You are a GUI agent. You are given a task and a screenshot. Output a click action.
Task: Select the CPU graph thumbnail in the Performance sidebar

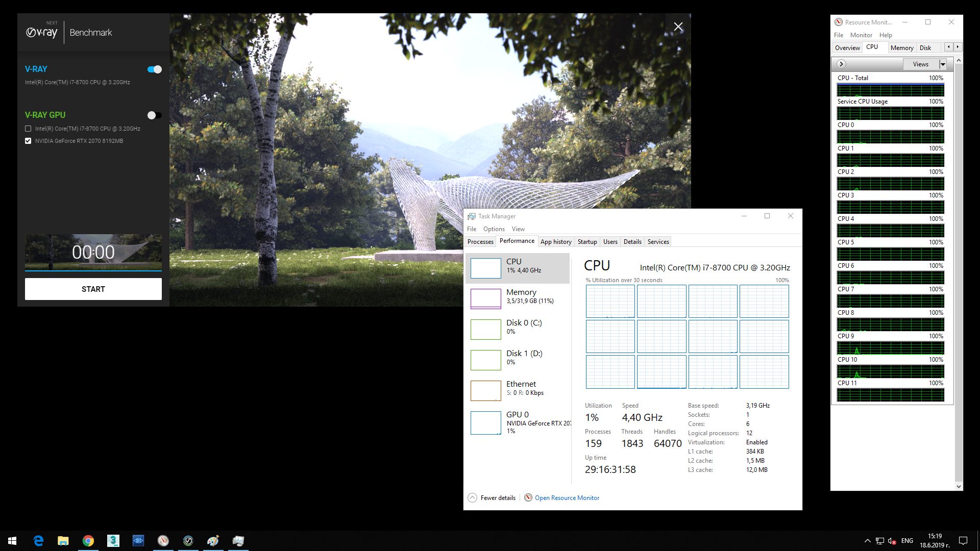[x=485, y=268]
